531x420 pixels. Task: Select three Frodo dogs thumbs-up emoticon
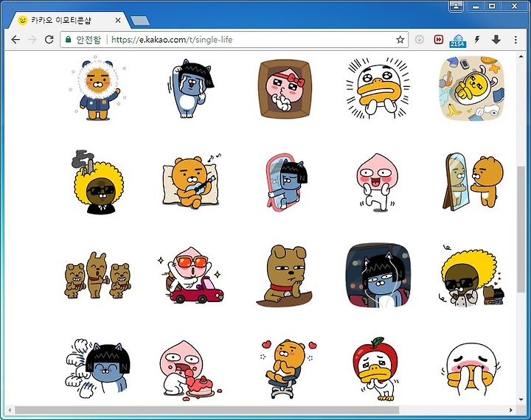pos(97,276)
